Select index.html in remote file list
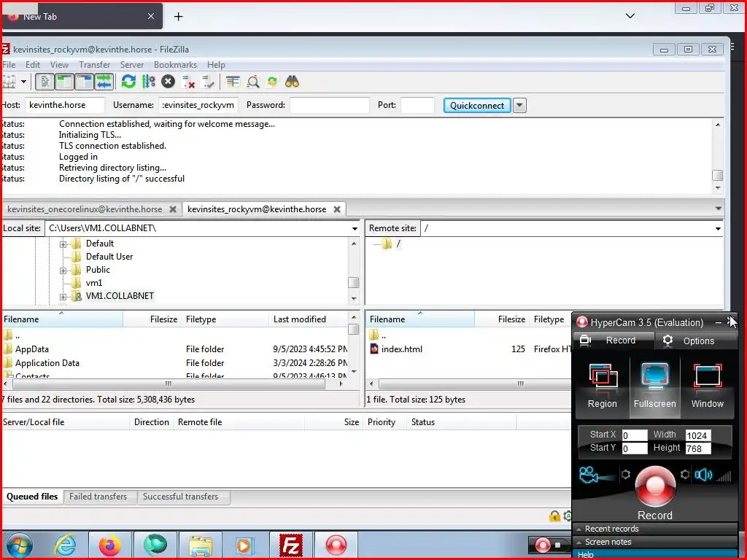 coord(402,349)
